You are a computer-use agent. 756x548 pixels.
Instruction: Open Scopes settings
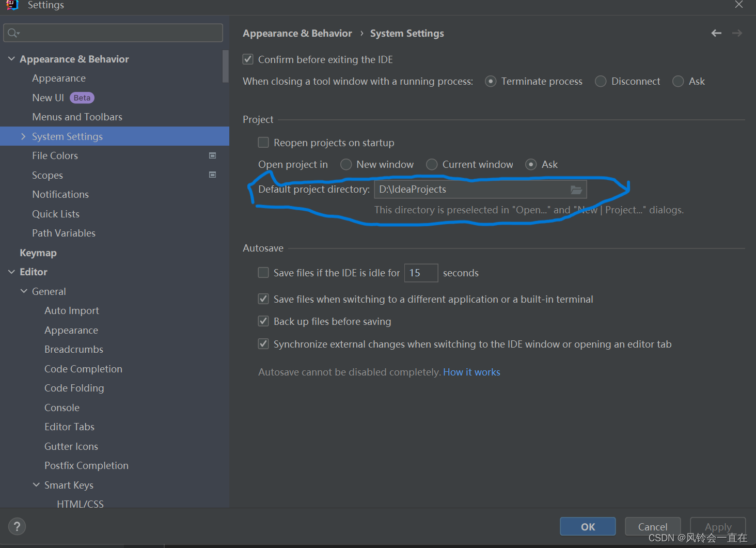pos(48,175)
